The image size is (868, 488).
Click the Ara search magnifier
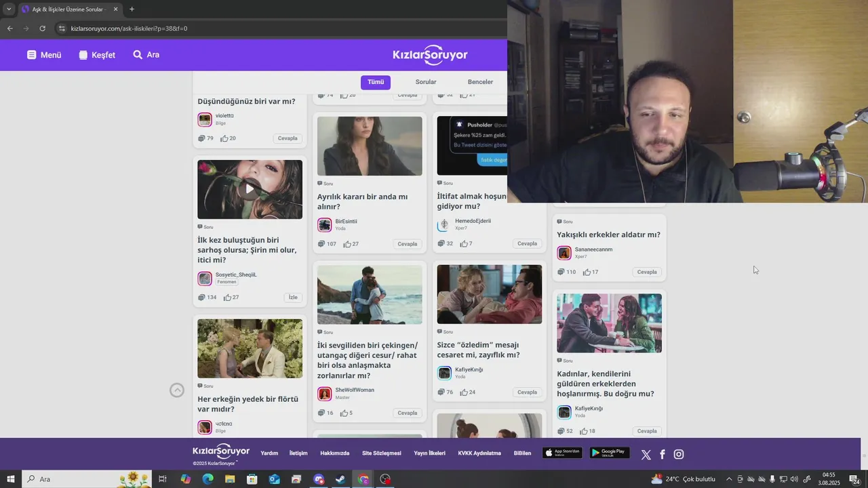click(138, 55)
